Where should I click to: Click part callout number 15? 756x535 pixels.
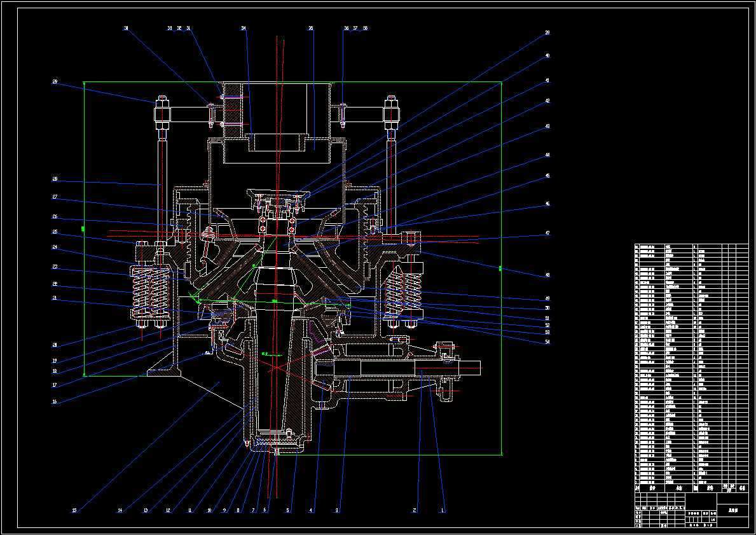tap(74, 510)
